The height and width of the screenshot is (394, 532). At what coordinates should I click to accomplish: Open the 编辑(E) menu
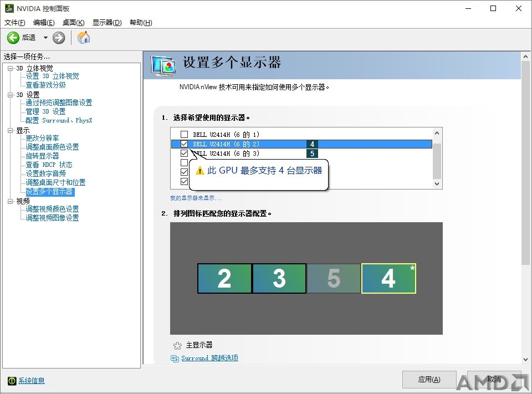(x=44, y=22)
